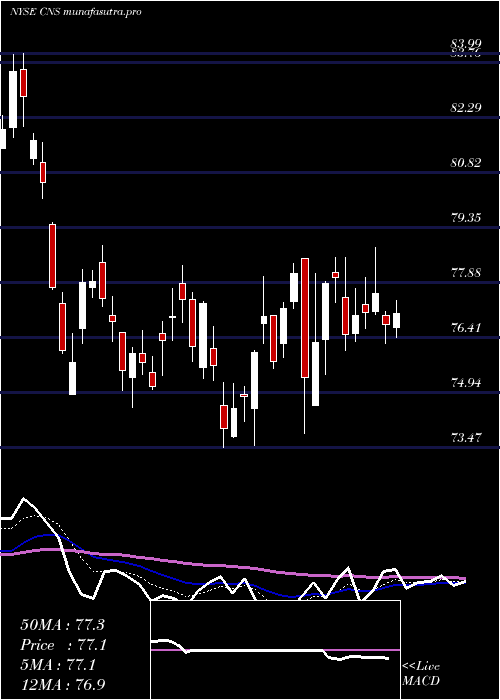Open the Live MACD inset chart

tap(275, 650)
